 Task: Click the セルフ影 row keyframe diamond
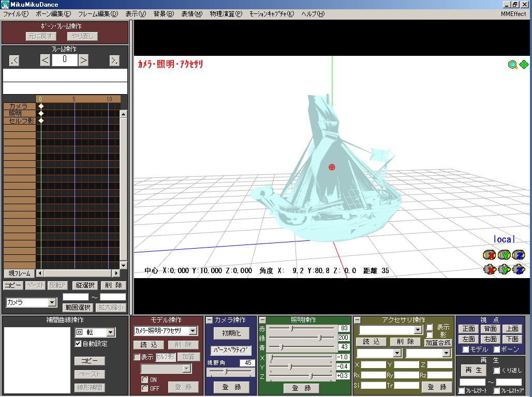click(41, 120)
